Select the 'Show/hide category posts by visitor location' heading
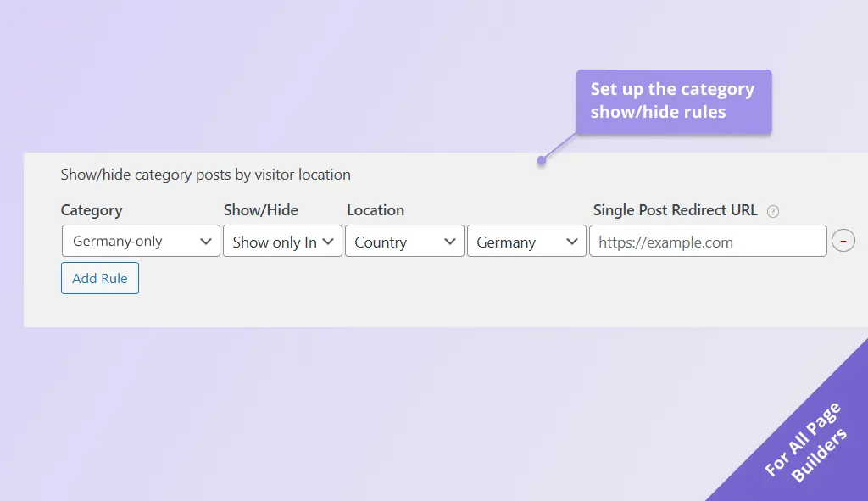The image size is (868, 501). (x=205, y=175)
